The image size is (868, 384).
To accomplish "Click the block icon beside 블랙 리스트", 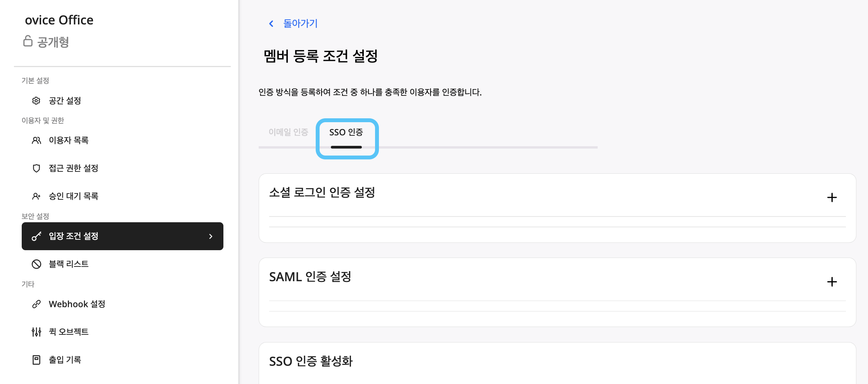I will pos(36,264).
